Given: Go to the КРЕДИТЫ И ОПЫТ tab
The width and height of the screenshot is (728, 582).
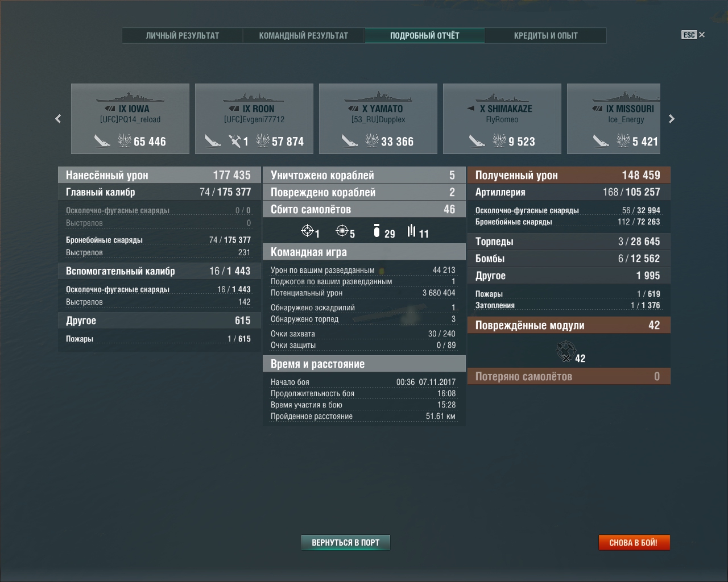Looking at the screenshot, I should (546, 35).
